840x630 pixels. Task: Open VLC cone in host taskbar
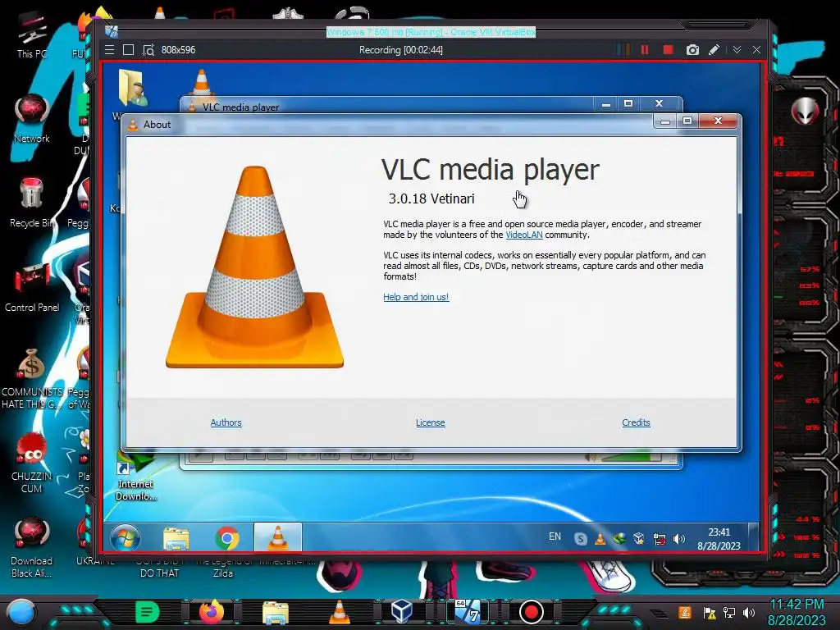click(339, 612)
